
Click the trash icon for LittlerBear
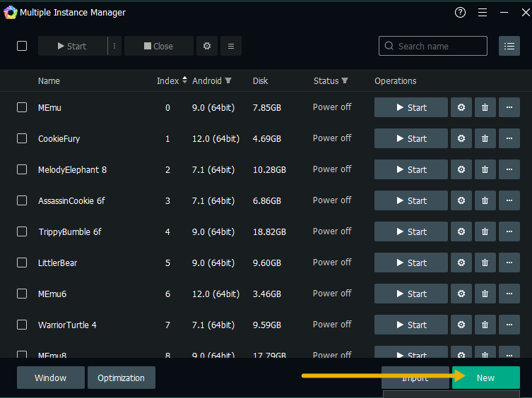[485, 263]
